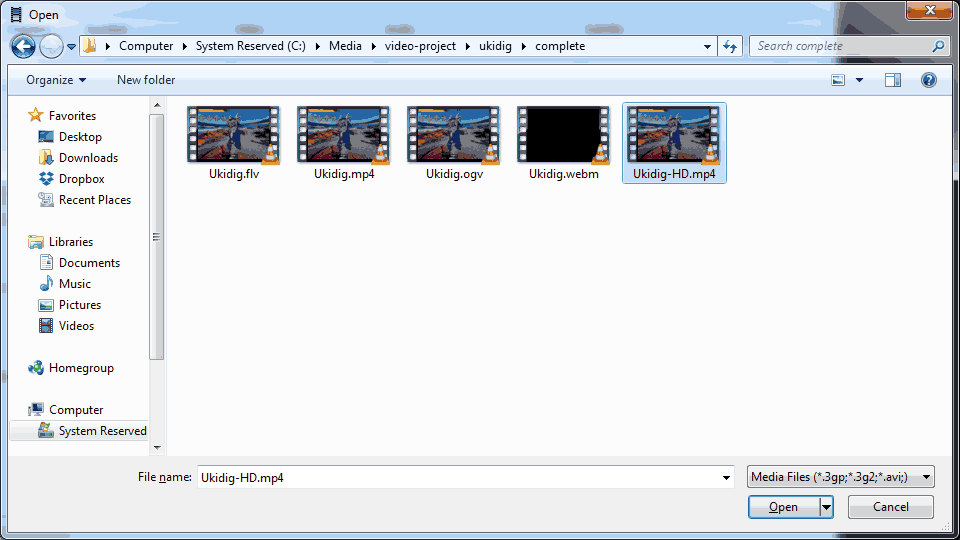Select Music library
The height and width of the screenshot is (540, 960).
(75, 284)
